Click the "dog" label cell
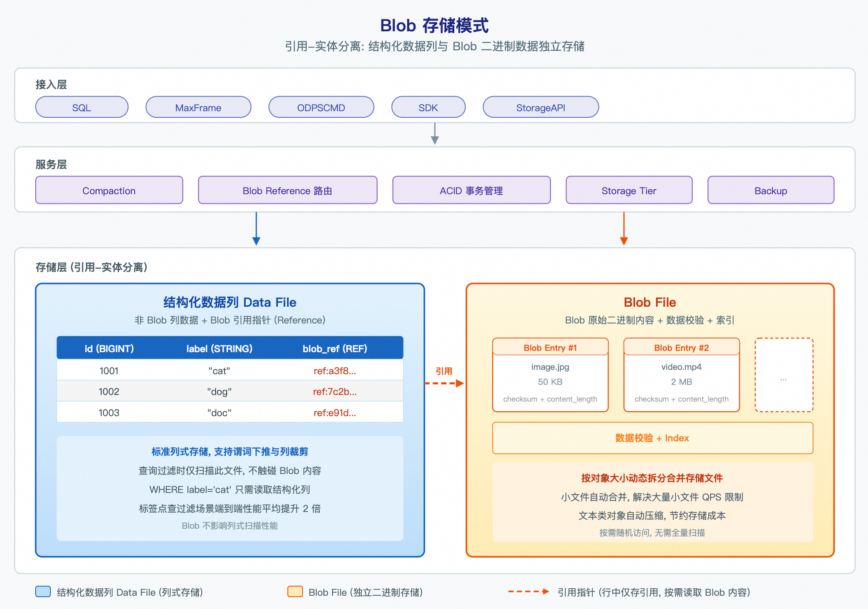This screenshot has height=609, width=868. coord(219,391)
